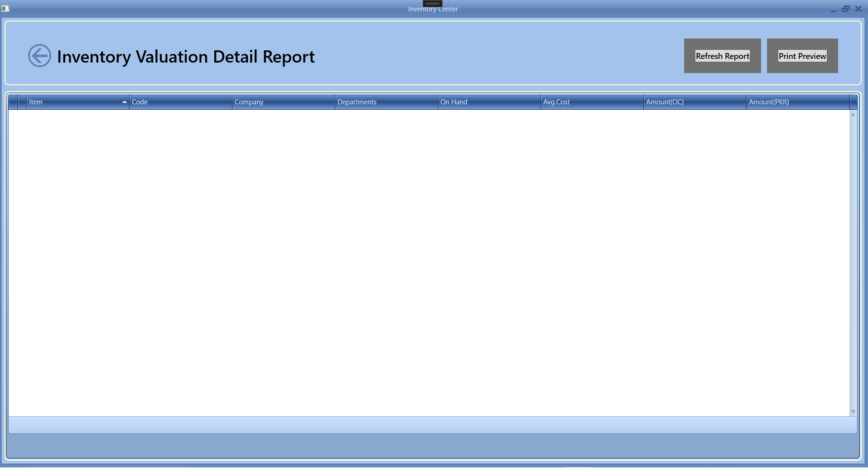Open the Print Preview
868x468 pixels.
coord(802,56)
